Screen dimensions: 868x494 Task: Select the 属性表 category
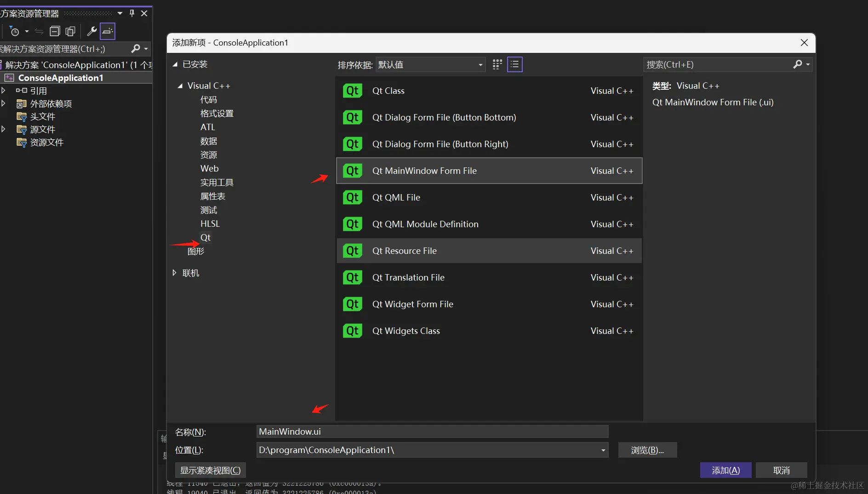tap(213, 196)
